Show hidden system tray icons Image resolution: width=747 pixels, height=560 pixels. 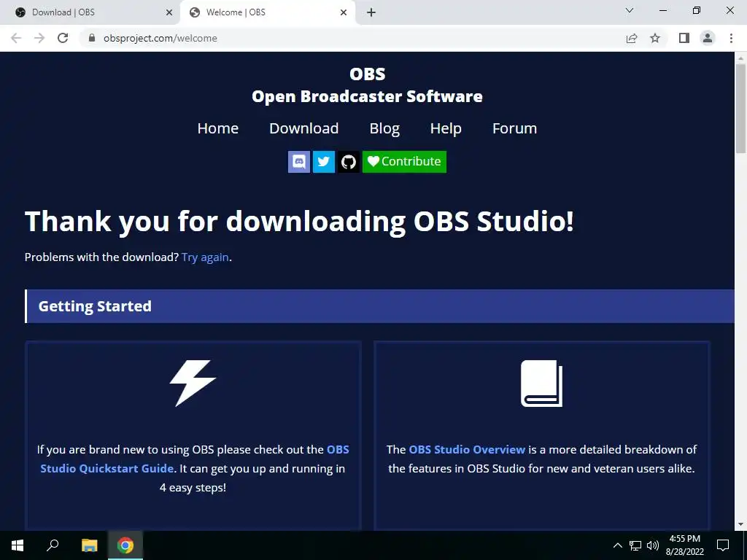pyautogui.click(x=617, y=545)
